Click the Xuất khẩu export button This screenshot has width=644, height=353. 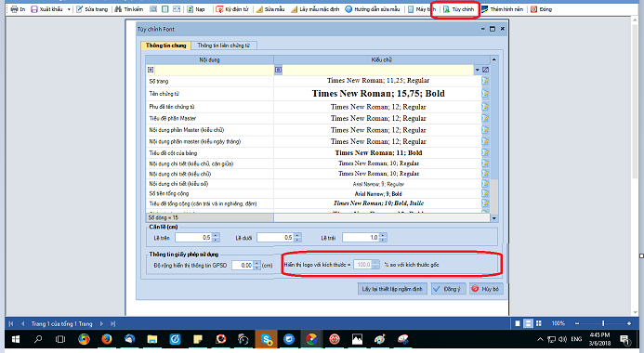[x=46, y=9]
